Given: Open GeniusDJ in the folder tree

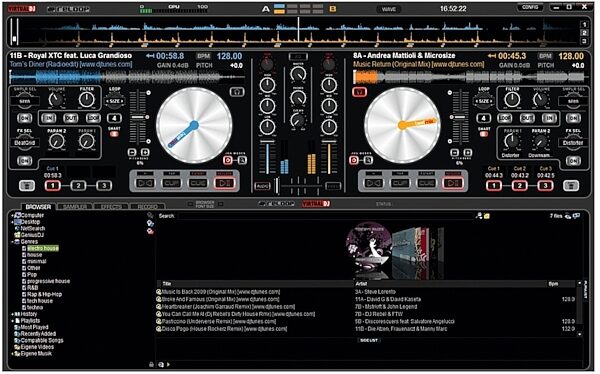Looking at the screenshot, I should point(29,235).
